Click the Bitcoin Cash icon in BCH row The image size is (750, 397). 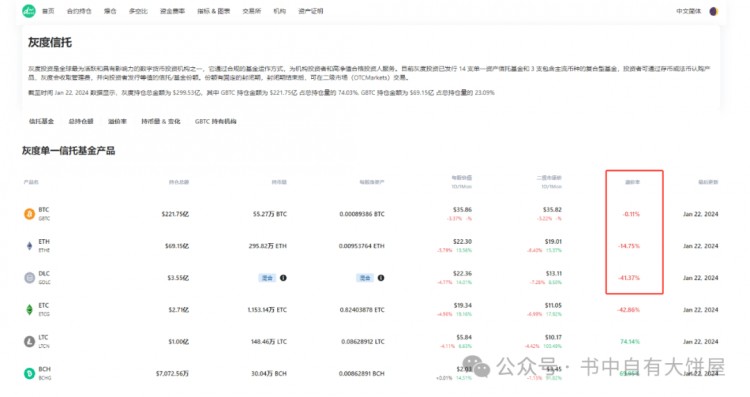[29, 374]
